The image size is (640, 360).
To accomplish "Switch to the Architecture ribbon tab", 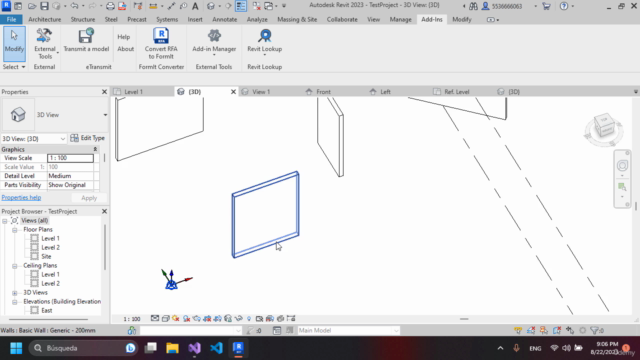I will click(x=44, y=19).
